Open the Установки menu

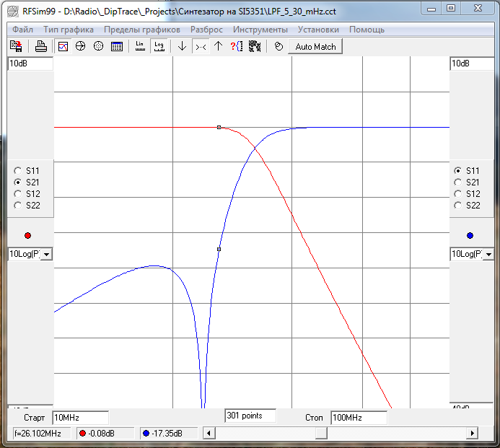318,30
